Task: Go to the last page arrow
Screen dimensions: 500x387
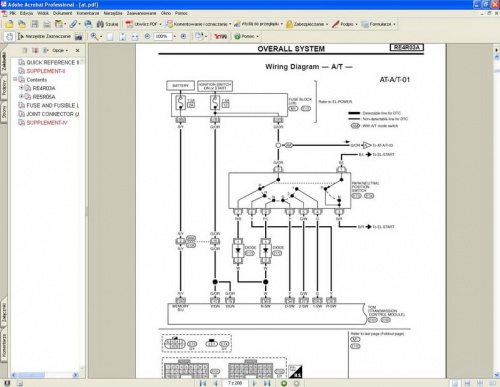Action: [x=267, y=383]
